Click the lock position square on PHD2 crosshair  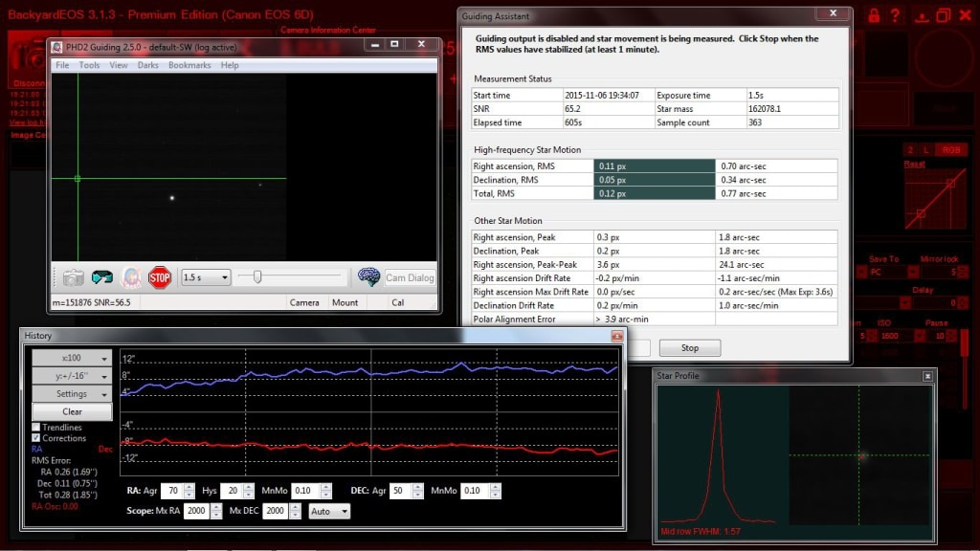click(x=78, y=179)
